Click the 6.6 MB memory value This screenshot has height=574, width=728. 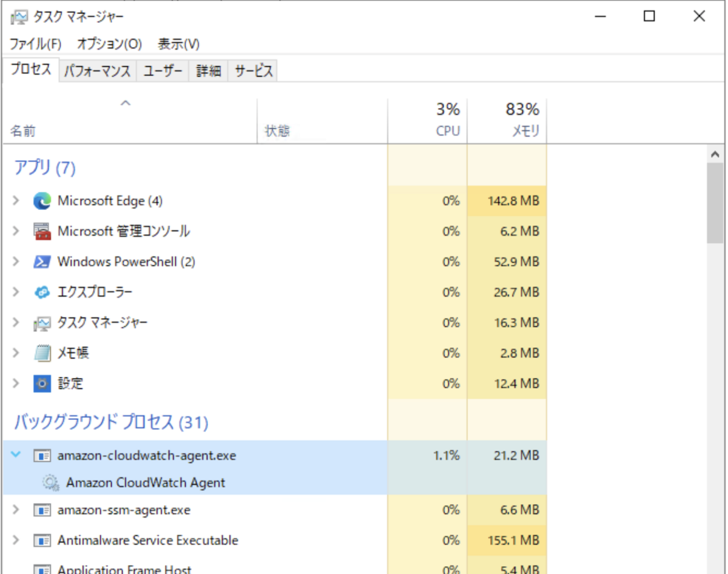521,510
